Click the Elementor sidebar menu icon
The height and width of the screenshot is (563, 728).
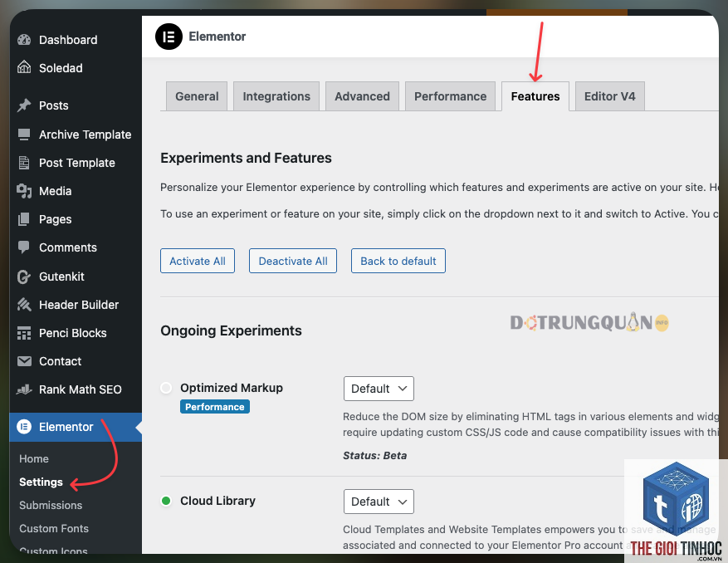click(24, 427)
